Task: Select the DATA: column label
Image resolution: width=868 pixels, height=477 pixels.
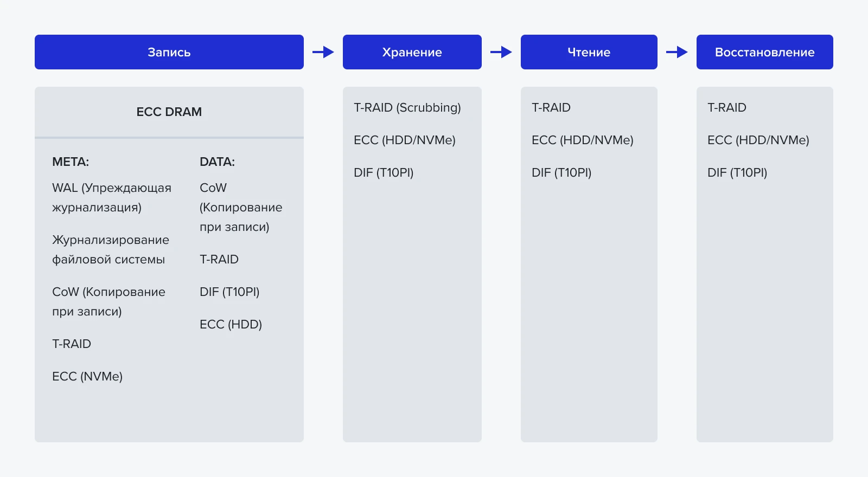Action: pos(217,162)
